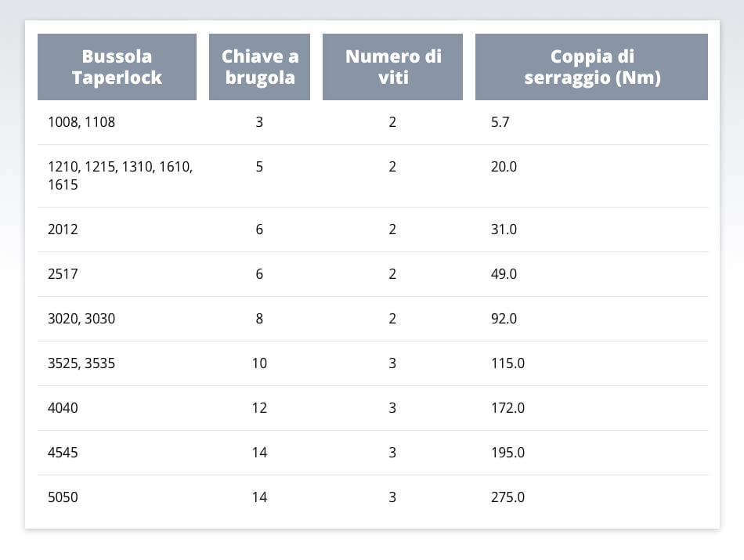744x560 pixels.
Task: Click the 275.0 torque value
Action: (x=507, y=497)
